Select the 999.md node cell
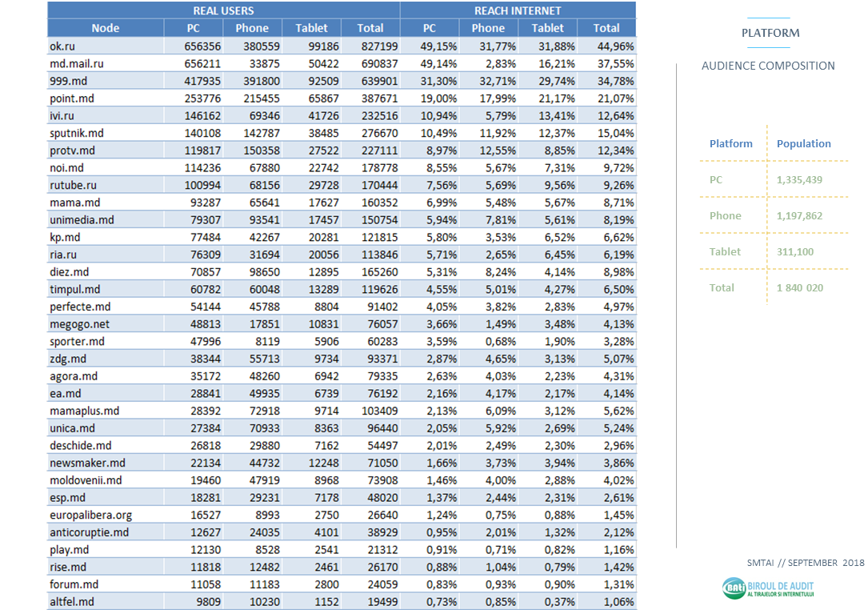Image resolution: width=868 pixels, height=610 pixels. (x=69, y=80)
